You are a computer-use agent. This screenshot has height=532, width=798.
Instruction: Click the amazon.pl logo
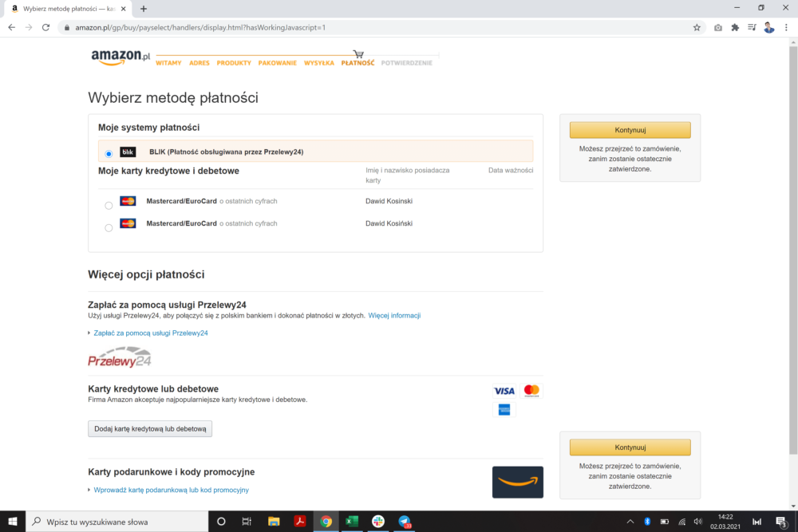click(x=120, y=57)
